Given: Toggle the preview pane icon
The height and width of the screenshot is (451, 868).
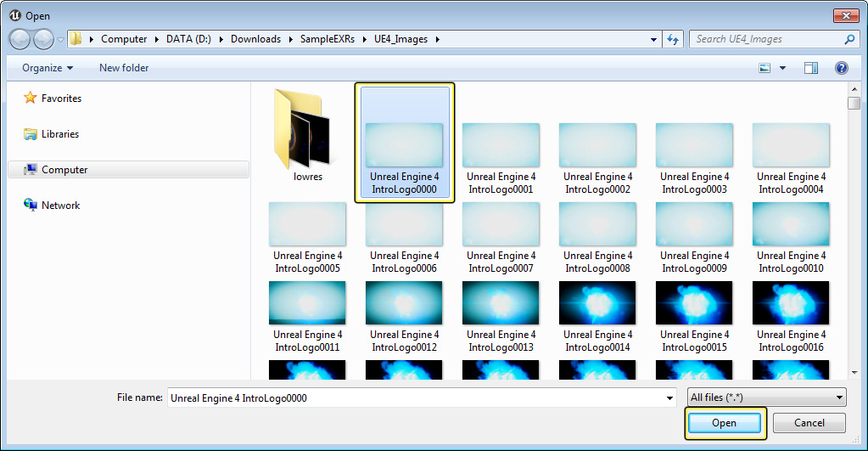Looking at the screenshot, I should 811,68.
